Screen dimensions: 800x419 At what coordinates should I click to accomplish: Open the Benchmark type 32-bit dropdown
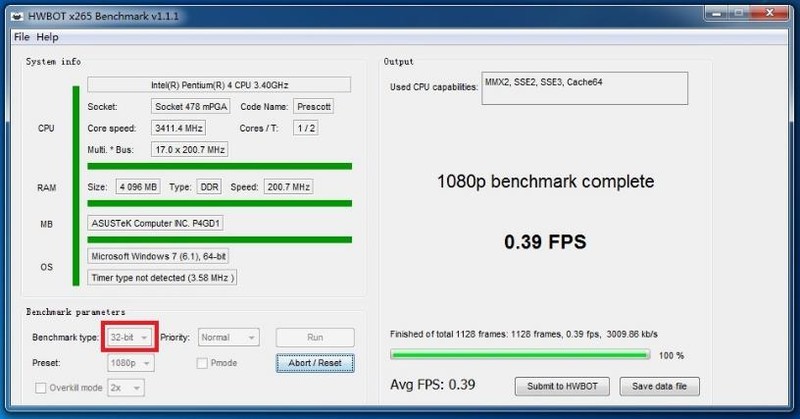(x=130, y=337)
